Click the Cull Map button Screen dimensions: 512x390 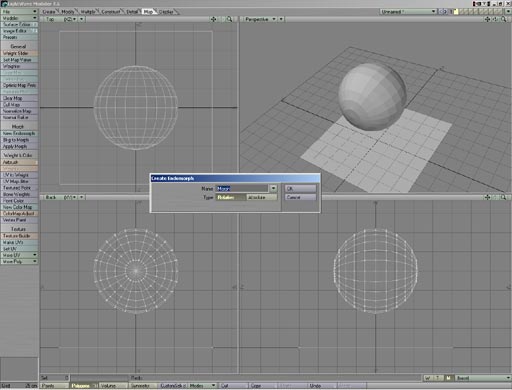pyautogui.click(x=19, y=105)
